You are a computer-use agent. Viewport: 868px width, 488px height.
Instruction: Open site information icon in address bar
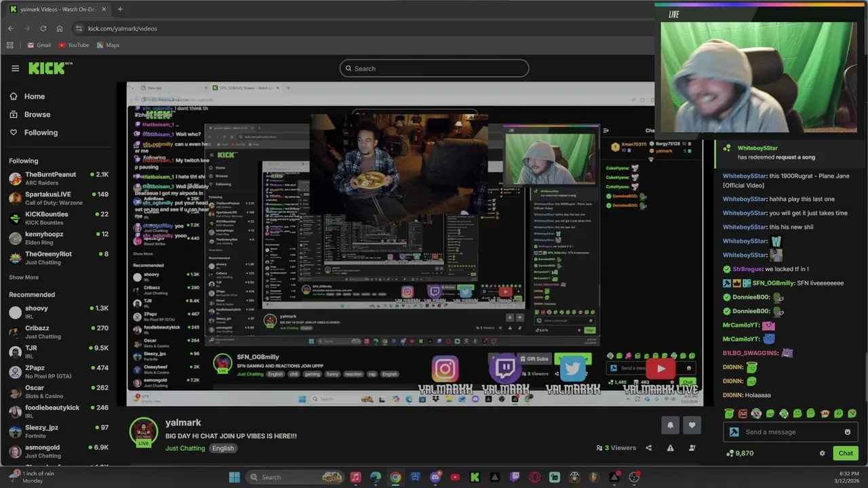point(79,28)
